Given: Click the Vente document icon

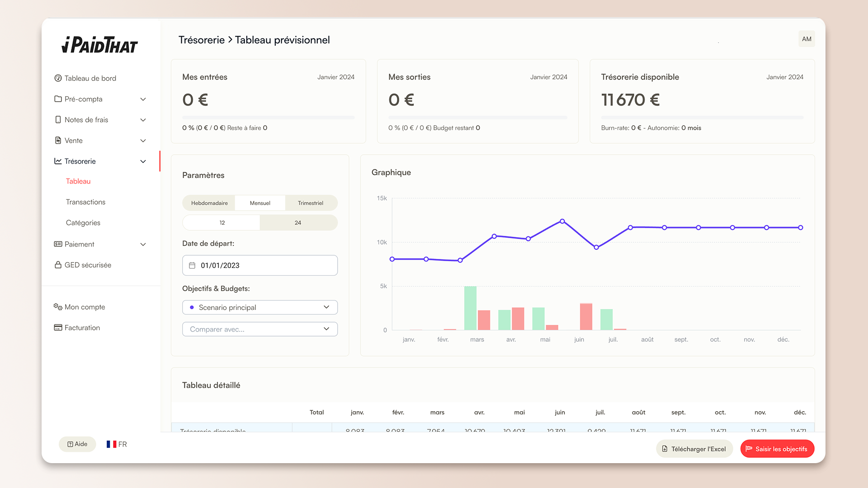Looking at the screenshot, I should point(58,141).
